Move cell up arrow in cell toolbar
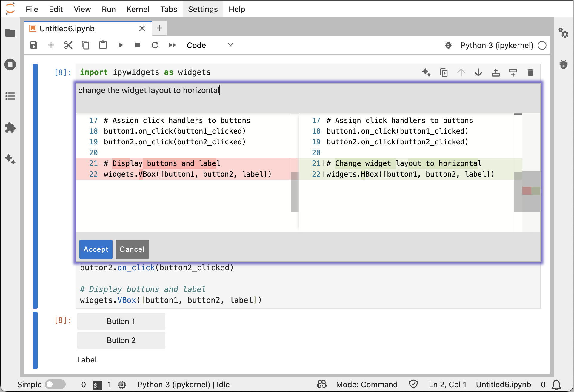574x392 pixels. [461, 72]
